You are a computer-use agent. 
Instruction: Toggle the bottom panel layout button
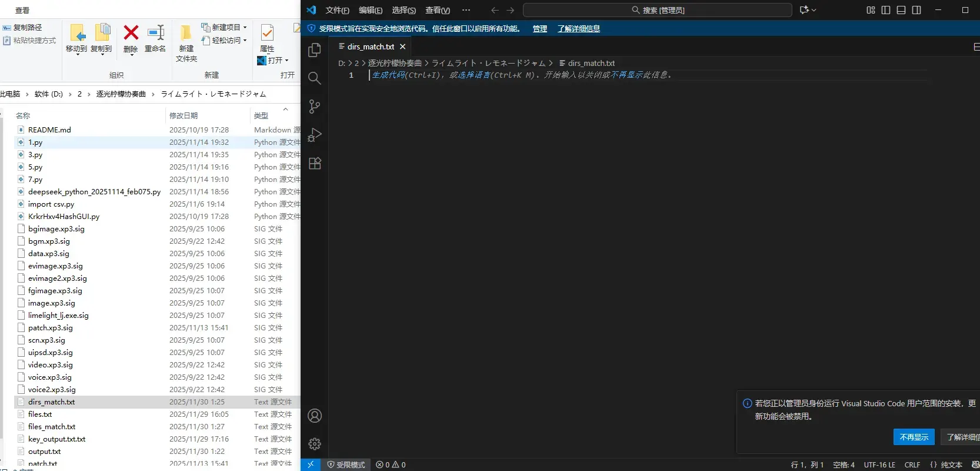click(x=901, y=10)
